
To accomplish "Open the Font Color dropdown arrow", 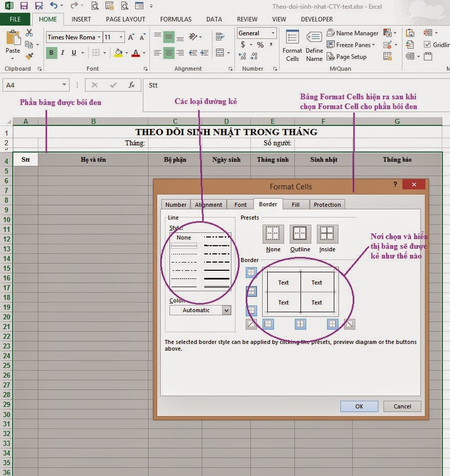I will pyautogui.click(x=144, y=53).
